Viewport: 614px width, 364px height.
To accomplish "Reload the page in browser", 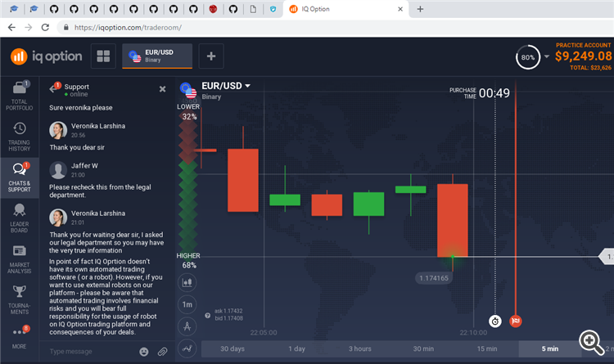I will point(45,27).
